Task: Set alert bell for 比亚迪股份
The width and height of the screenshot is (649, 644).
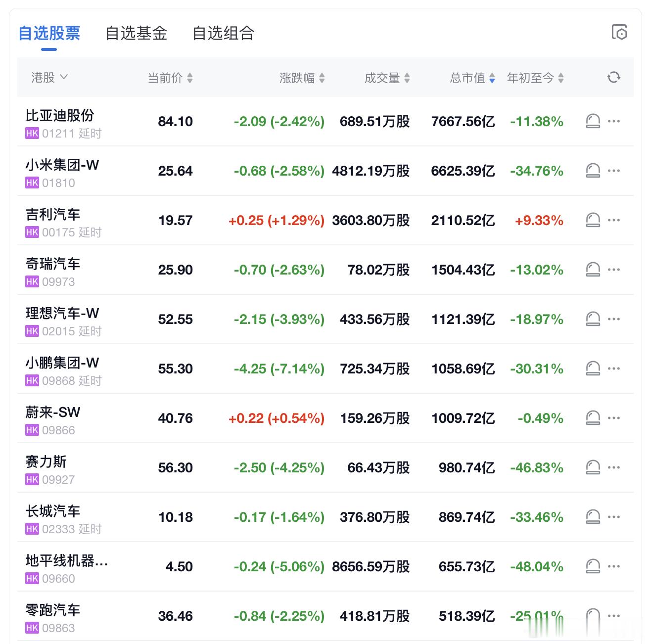Action: (x=593, y=121)
